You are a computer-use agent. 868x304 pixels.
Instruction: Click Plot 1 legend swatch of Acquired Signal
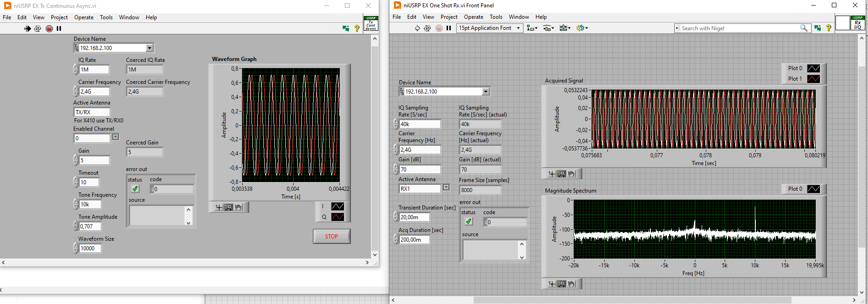click(x=813, y=79)
